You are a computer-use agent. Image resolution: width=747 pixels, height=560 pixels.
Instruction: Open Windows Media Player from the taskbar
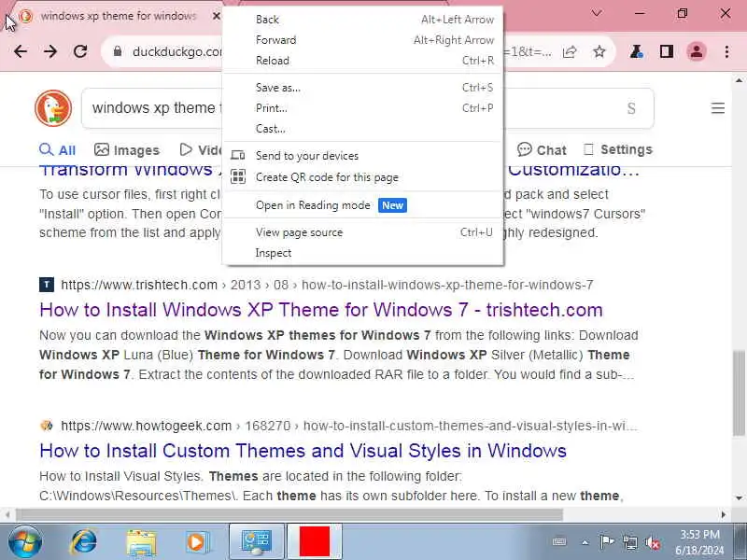coord(197,542)
